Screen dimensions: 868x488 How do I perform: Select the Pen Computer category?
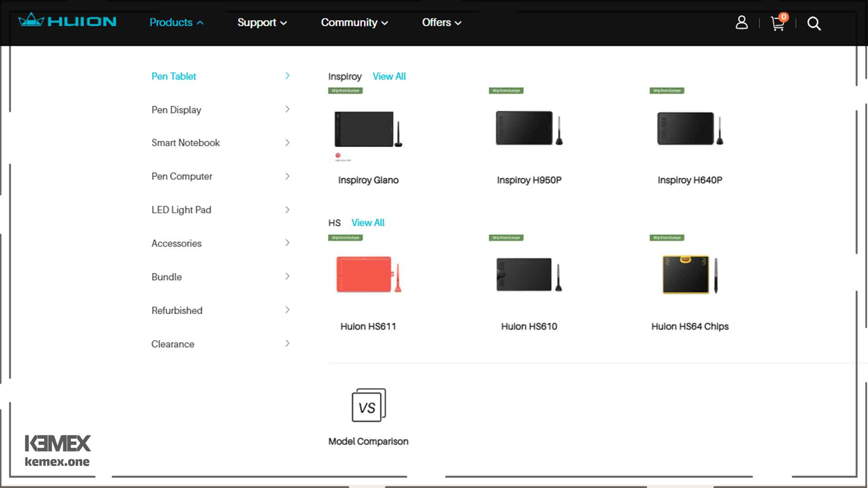182,176
